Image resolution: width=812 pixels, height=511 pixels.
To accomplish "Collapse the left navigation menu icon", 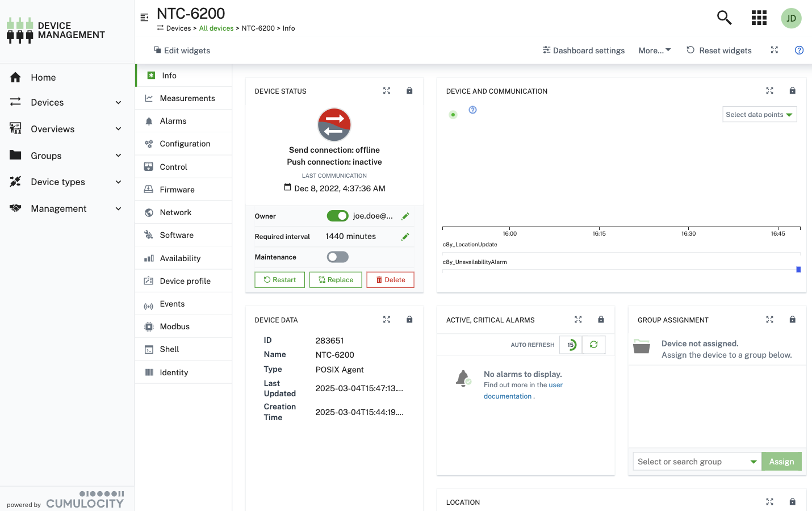I will tap(145, 18).
